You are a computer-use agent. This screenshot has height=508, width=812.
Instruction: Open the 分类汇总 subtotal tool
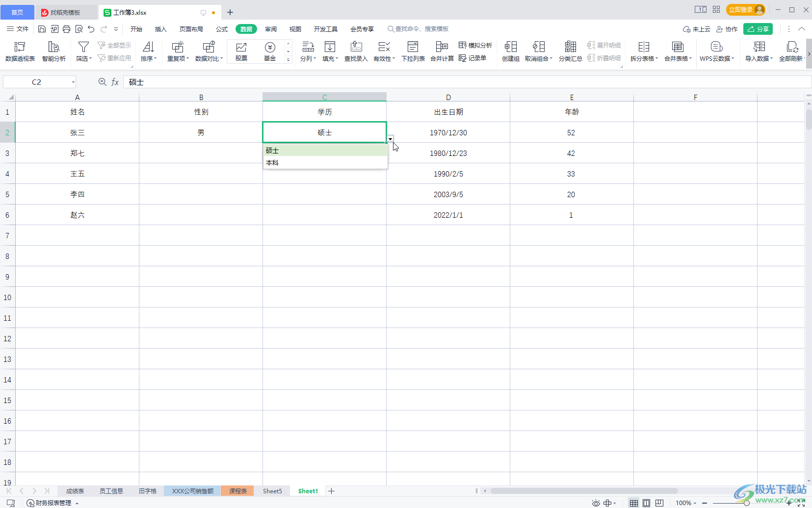click(571, 51)
